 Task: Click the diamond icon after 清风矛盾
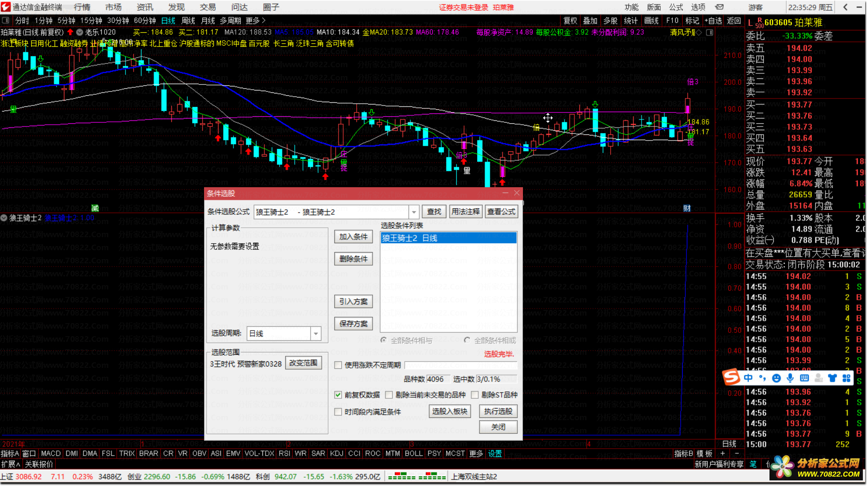click(x=699, y=33)
